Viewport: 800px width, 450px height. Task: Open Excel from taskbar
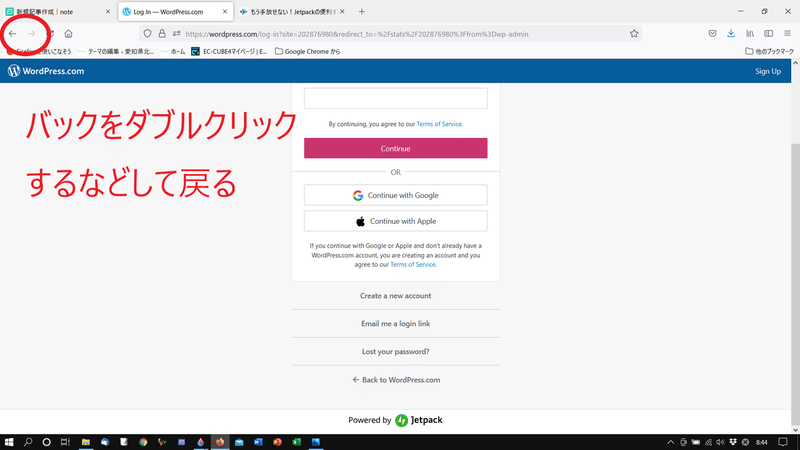click(x=296, y=442)
